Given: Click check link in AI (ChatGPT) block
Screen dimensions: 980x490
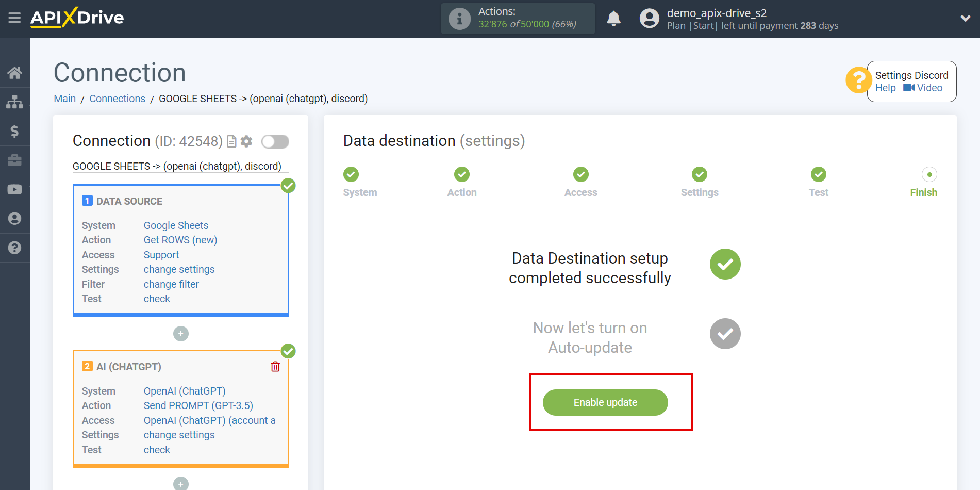Looking at the screenshot, I should tap(157, 450).
